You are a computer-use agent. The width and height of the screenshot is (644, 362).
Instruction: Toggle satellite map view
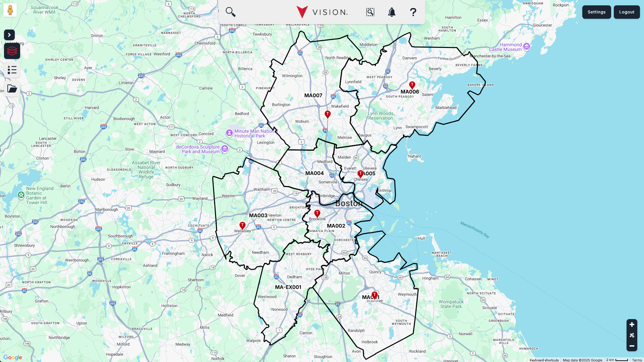(632, 335)
